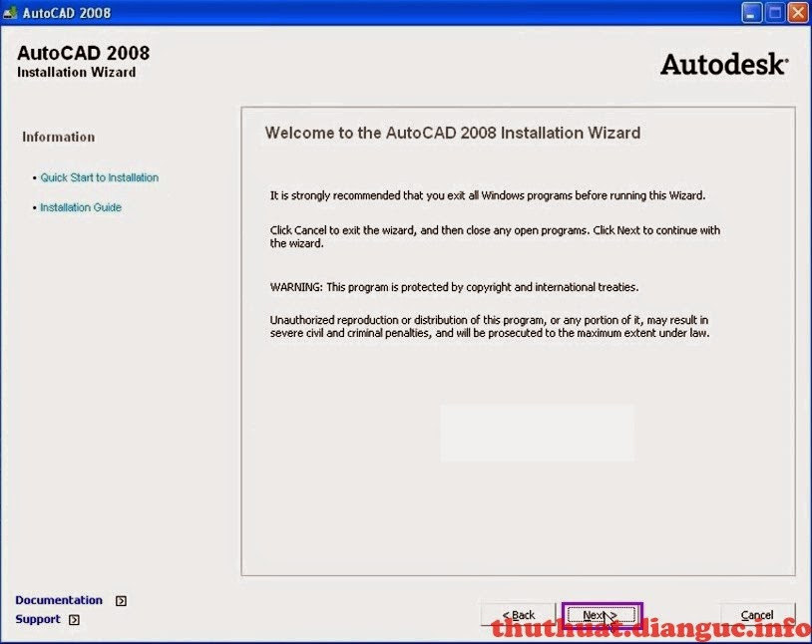Click the green bullet beside Installation Guide
The width and height of the screenshot is (812, 644).
[x=33, y=207]
